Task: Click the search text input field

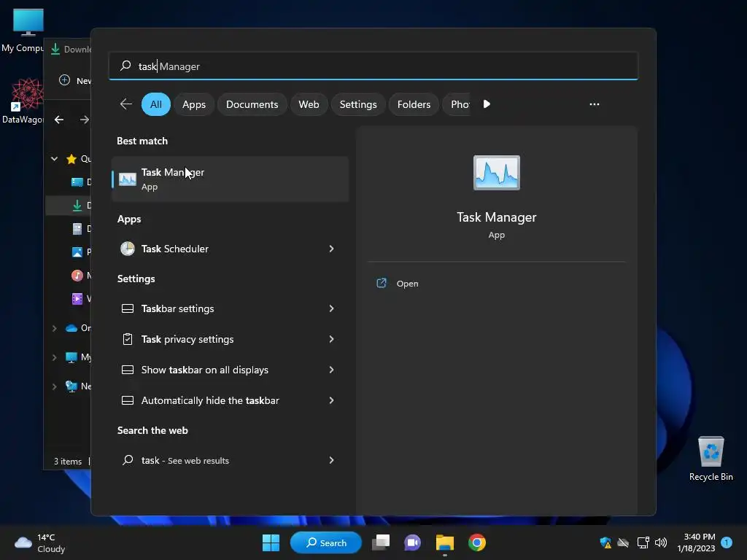Action: click(373, 66)
